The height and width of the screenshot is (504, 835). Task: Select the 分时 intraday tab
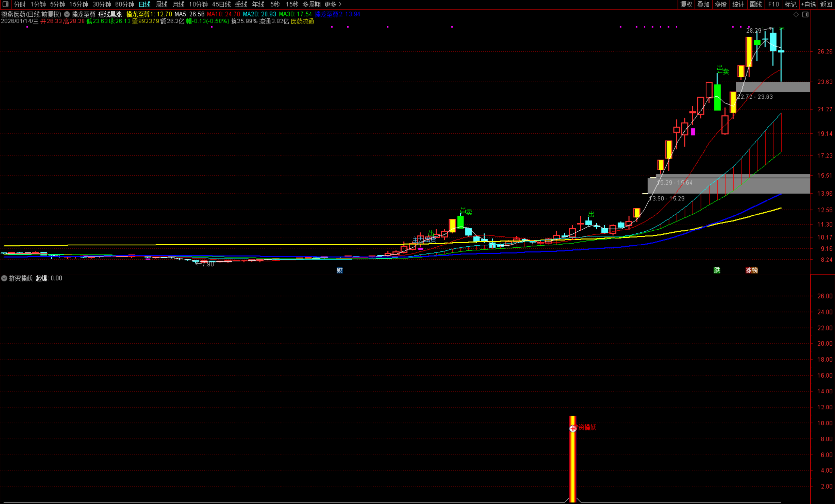click(x=20, y=5)
